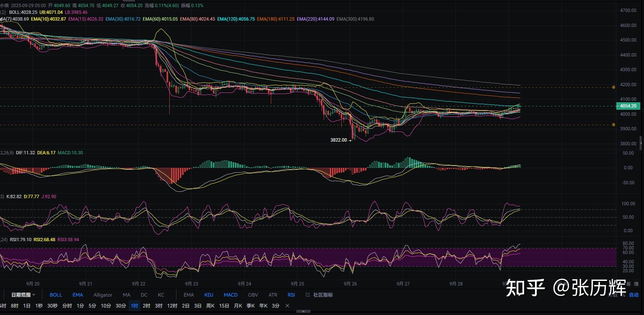644x315 pixels.
Task: Click the X icon after the 3分 timeframe
Action: point(287,306)
